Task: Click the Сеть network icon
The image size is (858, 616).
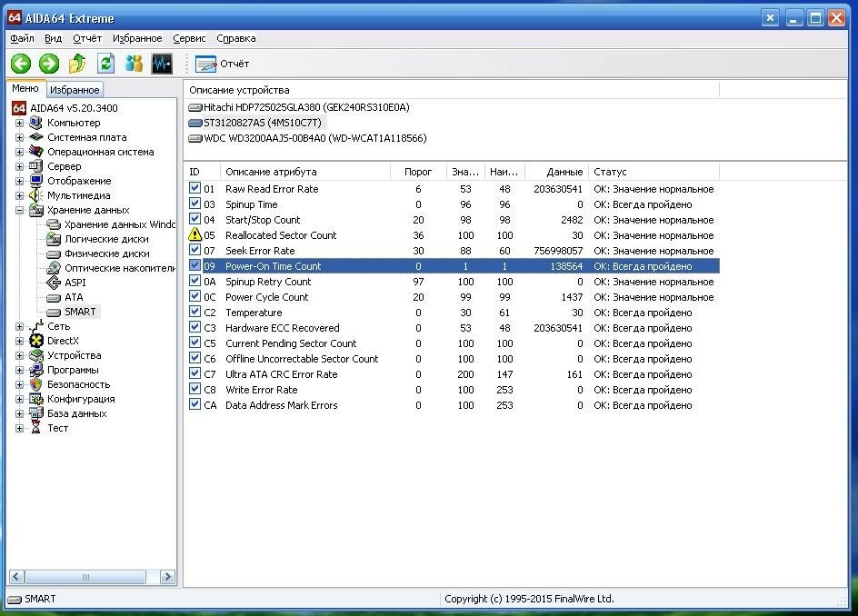Action: point(36,326)
